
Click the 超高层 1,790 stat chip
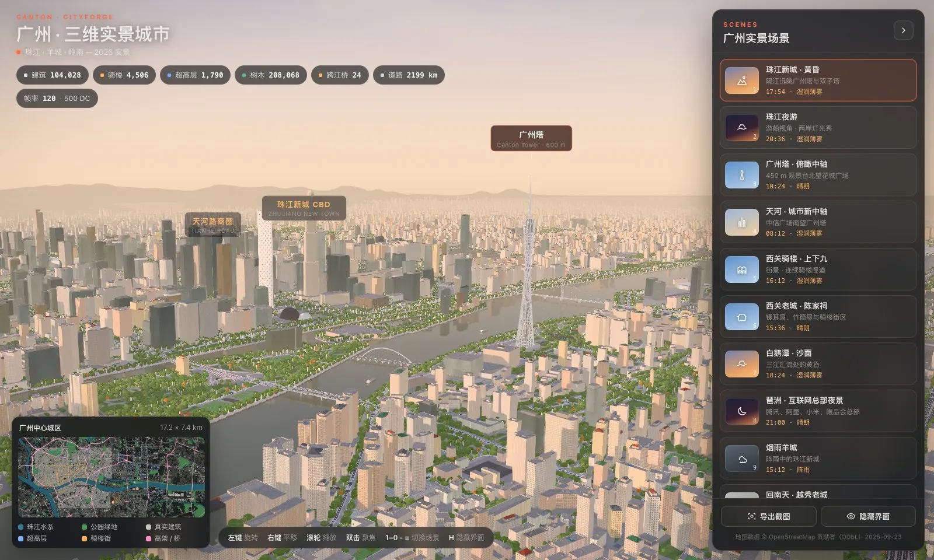tap(195, 75)
